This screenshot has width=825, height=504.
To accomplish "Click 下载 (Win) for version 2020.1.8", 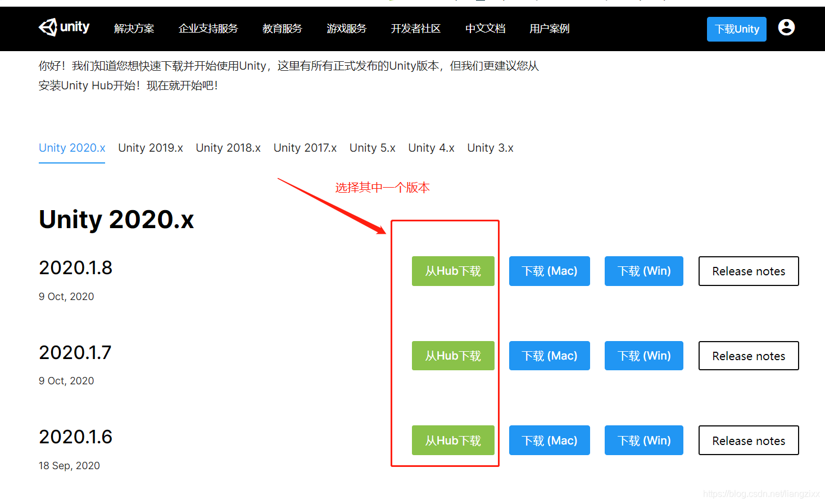I will coord(644,271).
